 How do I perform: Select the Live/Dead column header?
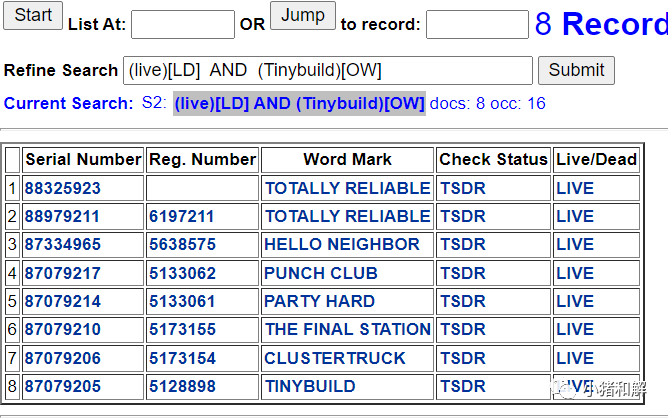point(596,160)
